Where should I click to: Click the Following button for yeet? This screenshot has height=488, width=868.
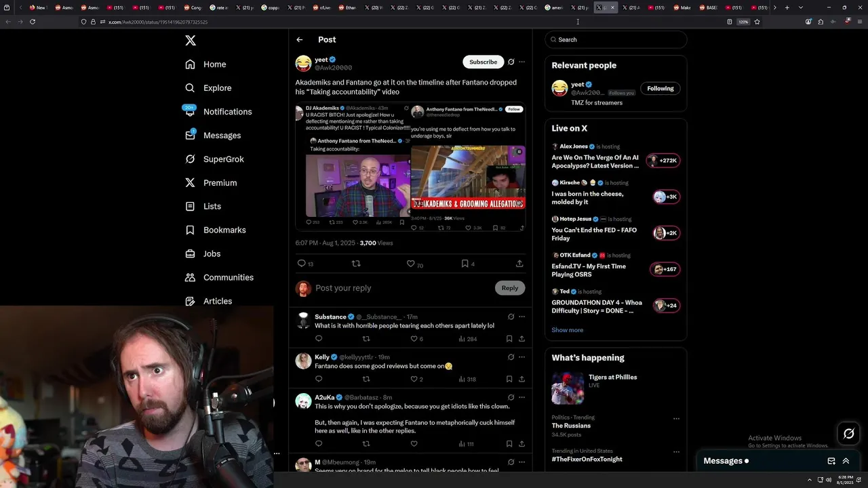point(660,89)
